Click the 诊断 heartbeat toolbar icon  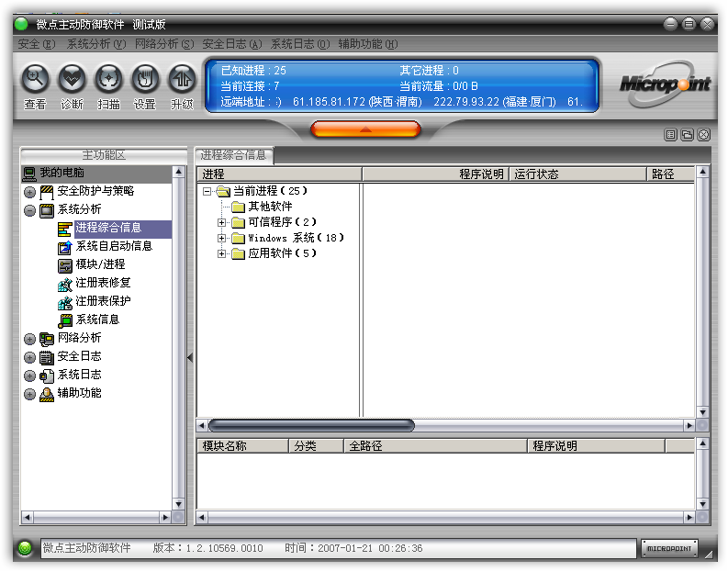72,78
